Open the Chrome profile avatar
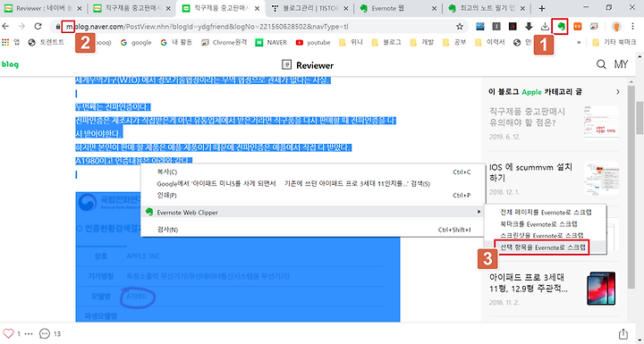This screenshot has width=644, height=344. [x=616, y=27]
